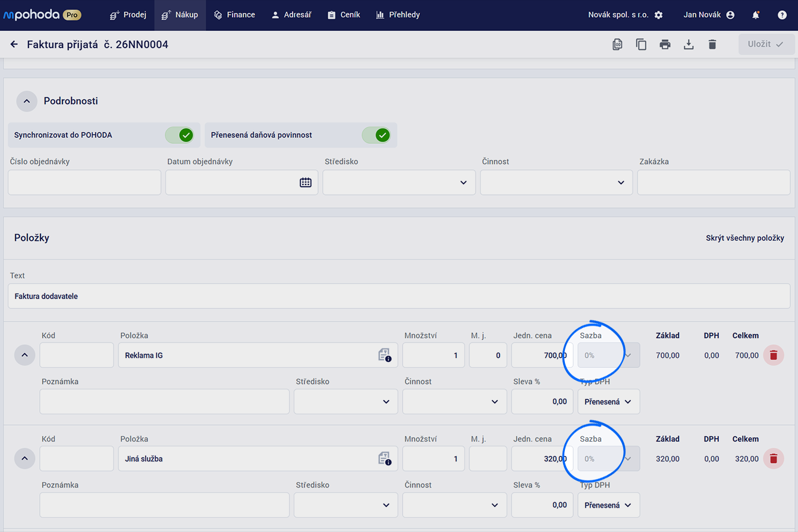Screen dimensions: 798x532
Task: Collapse the Podrobnosti section
Action: coord(27,101)
